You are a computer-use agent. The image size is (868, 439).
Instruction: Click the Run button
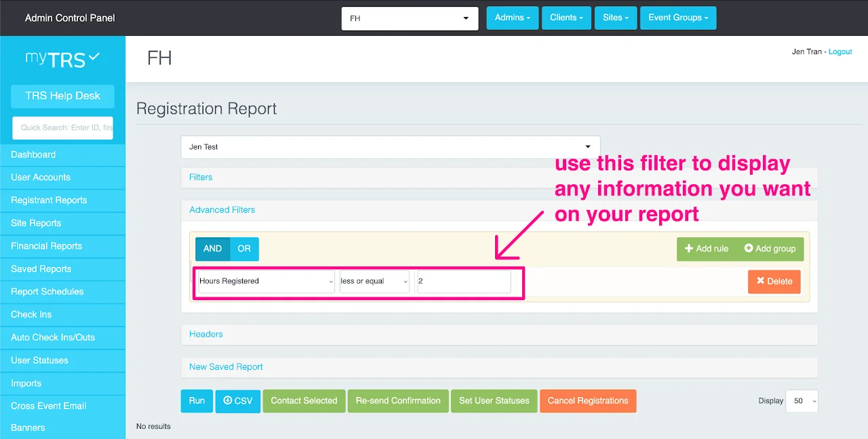click(197, 401)
